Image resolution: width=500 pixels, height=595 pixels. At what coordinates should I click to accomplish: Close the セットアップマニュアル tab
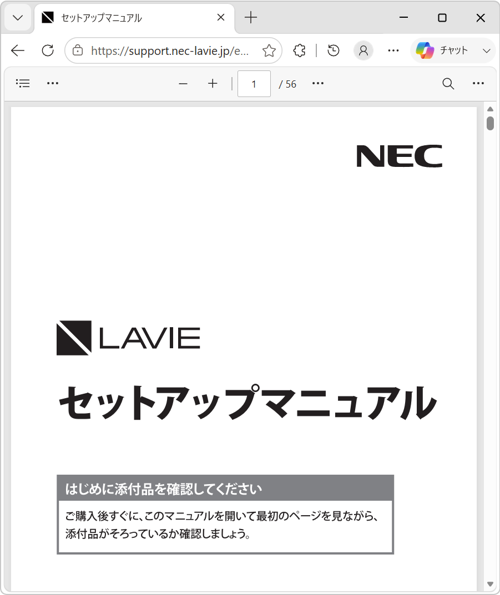click(221, 17)
